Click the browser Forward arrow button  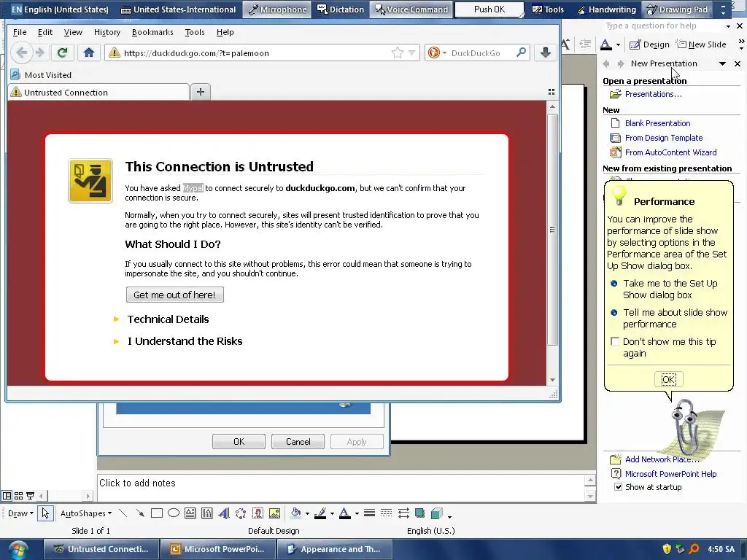(41, 52)
